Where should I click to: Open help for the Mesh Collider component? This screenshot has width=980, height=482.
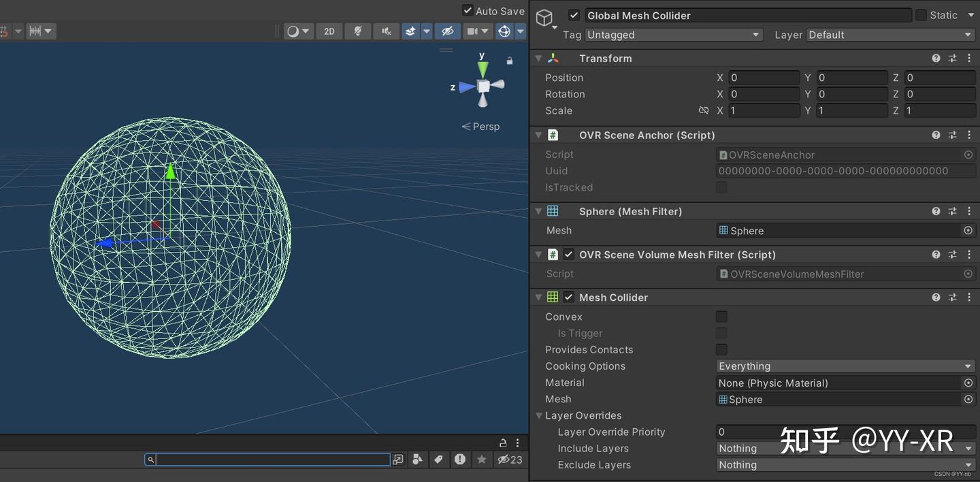(x=936, y=297)
